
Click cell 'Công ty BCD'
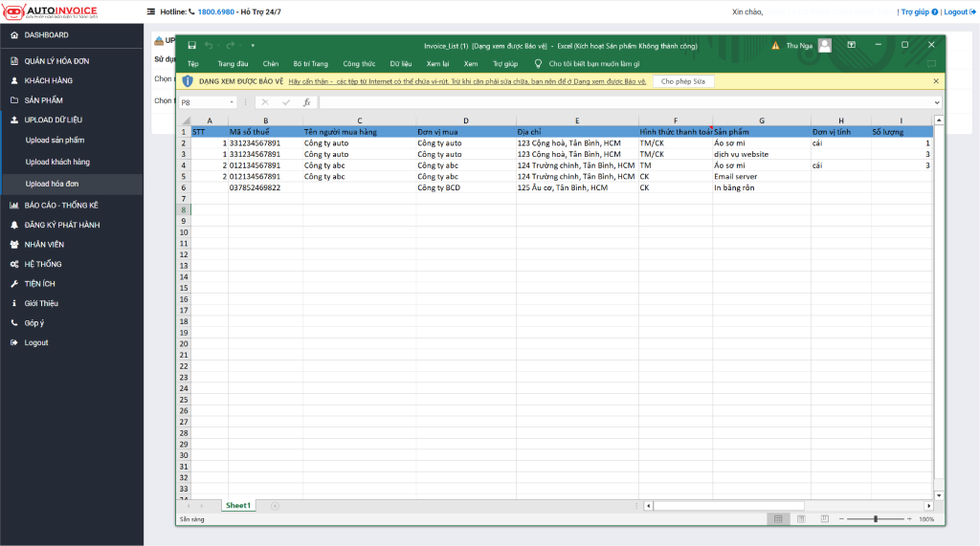click(x=466, y=188)
